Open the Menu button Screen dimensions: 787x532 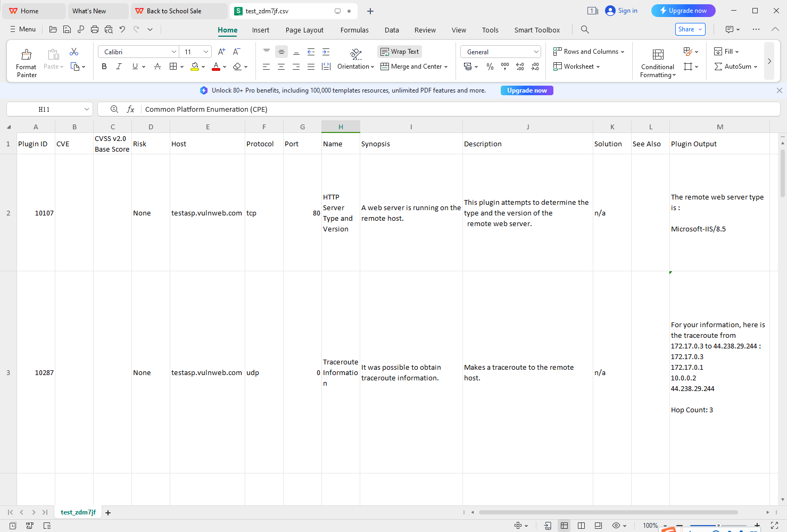coord(23,29)
